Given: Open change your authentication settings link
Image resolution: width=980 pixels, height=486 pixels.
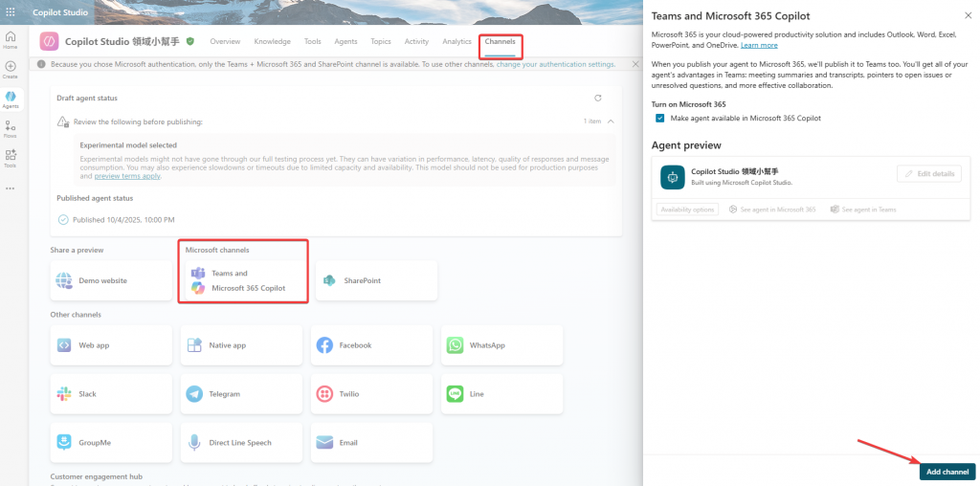Looking at the screenshot, I should coord(556,64).
